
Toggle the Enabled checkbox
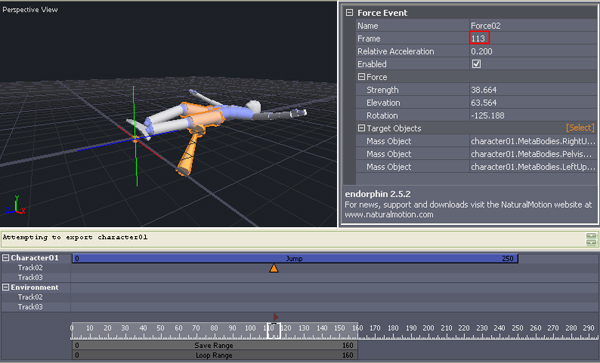(x=476, y=64)
